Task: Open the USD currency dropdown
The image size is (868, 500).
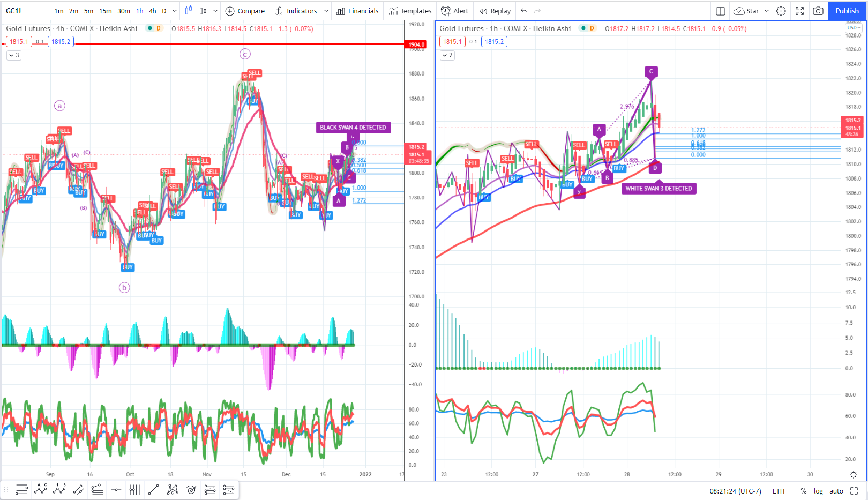Action: click(854, 28)
